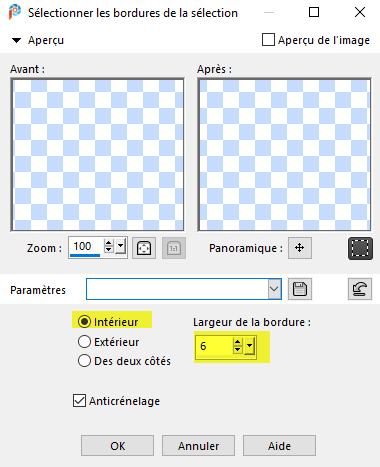The height and width of the screenshot is (467, 380).
Task: Open the border width slider dropdown
Action: coord(249,346)
